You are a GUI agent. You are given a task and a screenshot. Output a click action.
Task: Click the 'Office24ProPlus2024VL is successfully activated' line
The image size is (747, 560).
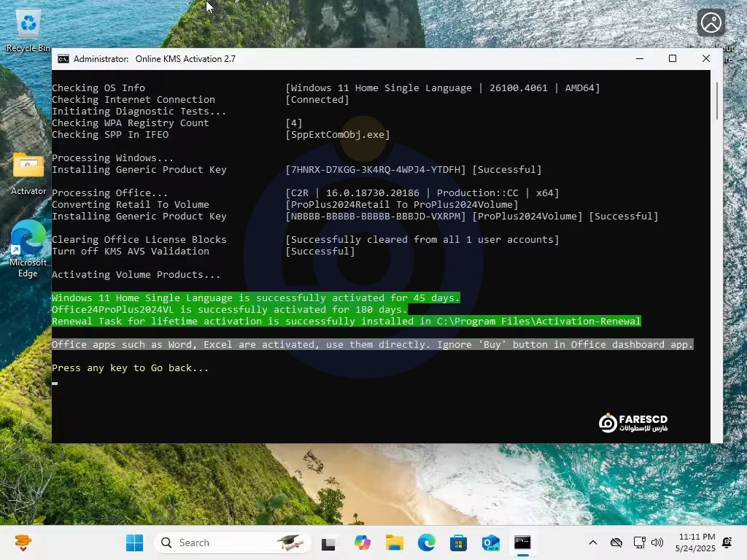(230, 309)
